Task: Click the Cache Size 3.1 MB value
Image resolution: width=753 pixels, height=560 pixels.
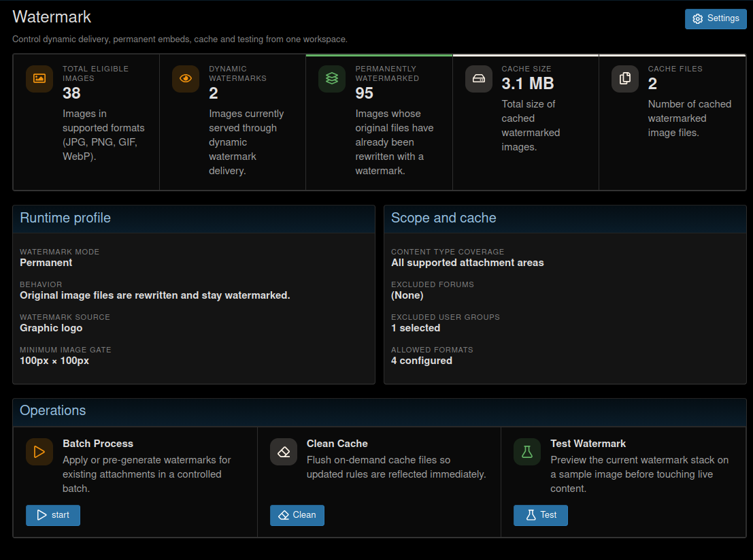Action: point(528,84)
